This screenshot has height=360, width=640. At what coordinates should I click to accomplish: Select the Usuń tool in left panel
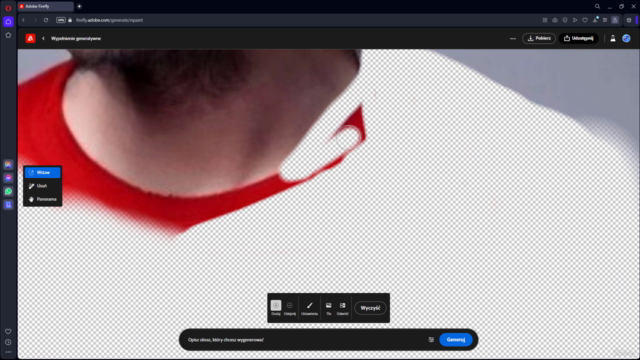point(42,186)
